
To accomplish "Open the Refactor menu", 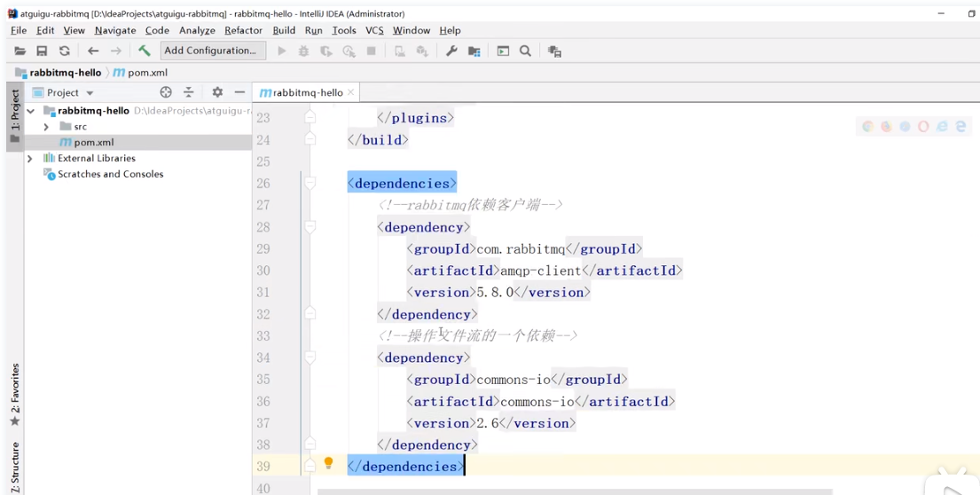I will click(x=243, y=30).
